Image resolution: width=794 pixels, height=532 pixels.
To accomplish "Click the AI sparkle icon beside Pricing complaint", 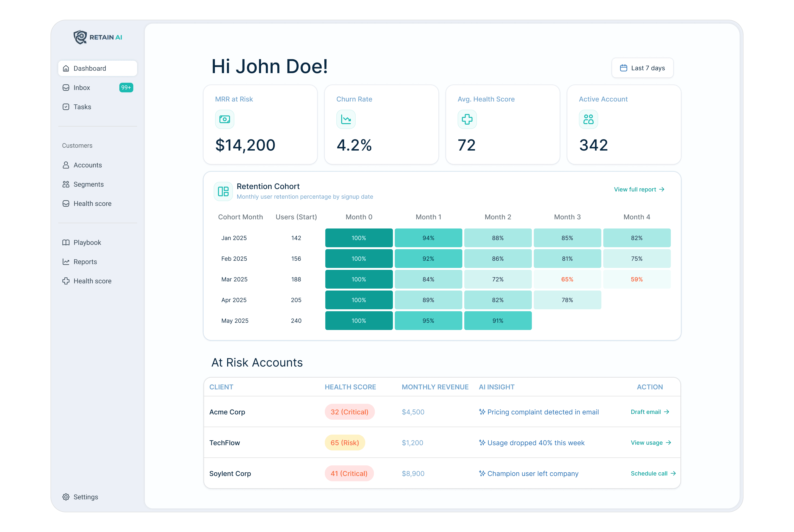I will pos(482,412).
